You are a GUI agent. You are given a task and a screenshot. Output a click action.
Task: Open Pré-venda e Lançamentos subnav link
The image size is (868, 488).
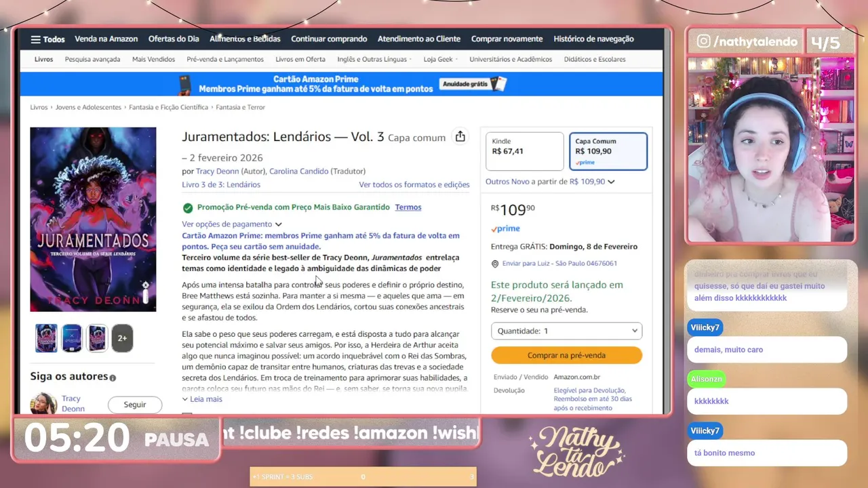tap(225, 60)
